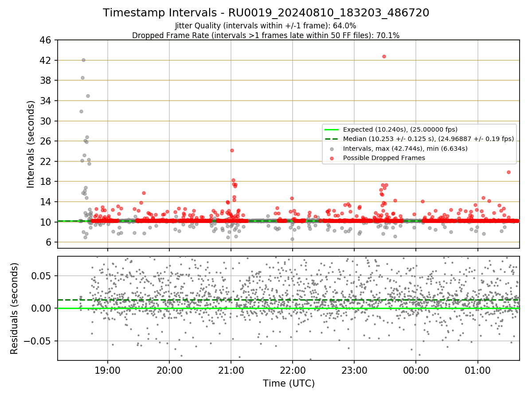Screen dimensions: 532x399
Task: Click the 21:00 x-axis tick label
Action: pyautogui.click(x=231, y=370)
